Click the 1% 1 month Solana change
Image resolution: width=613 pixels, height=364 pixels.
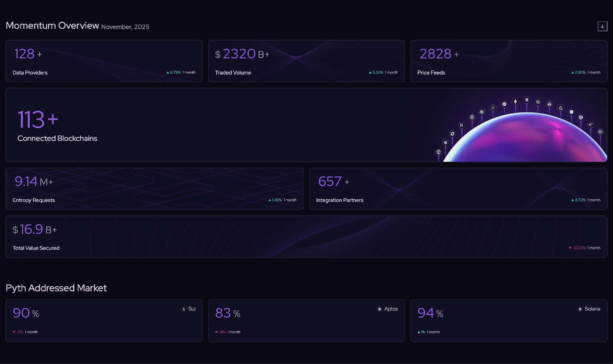click(429, 332)
